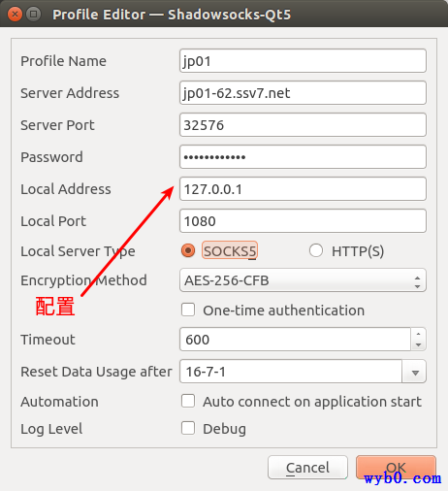Click the Timeout value field 600

[296, 340]
